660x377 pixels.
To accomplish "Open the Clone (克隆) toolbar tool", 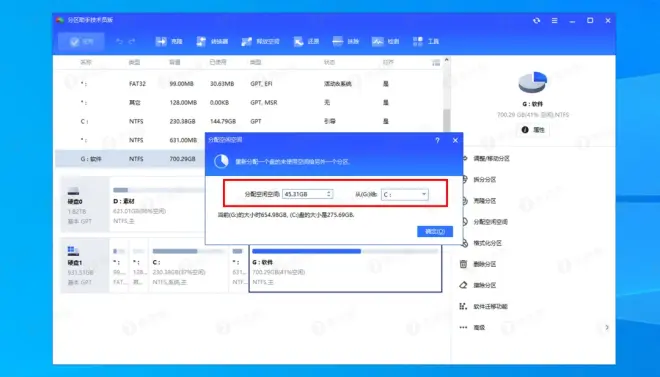I will click(169, 41).
